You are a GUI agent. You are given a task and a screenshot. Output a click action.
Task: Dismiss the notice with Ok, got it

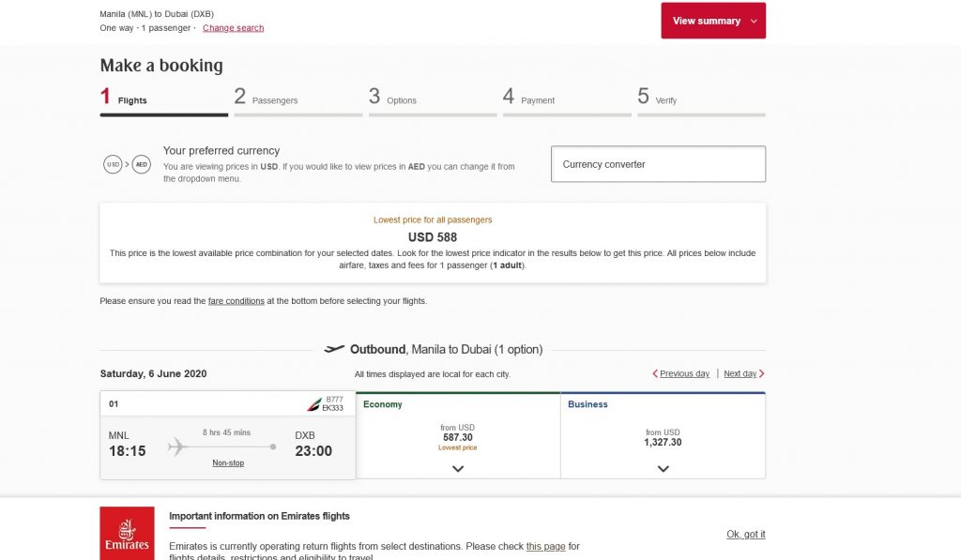click(x=745, y=535)
